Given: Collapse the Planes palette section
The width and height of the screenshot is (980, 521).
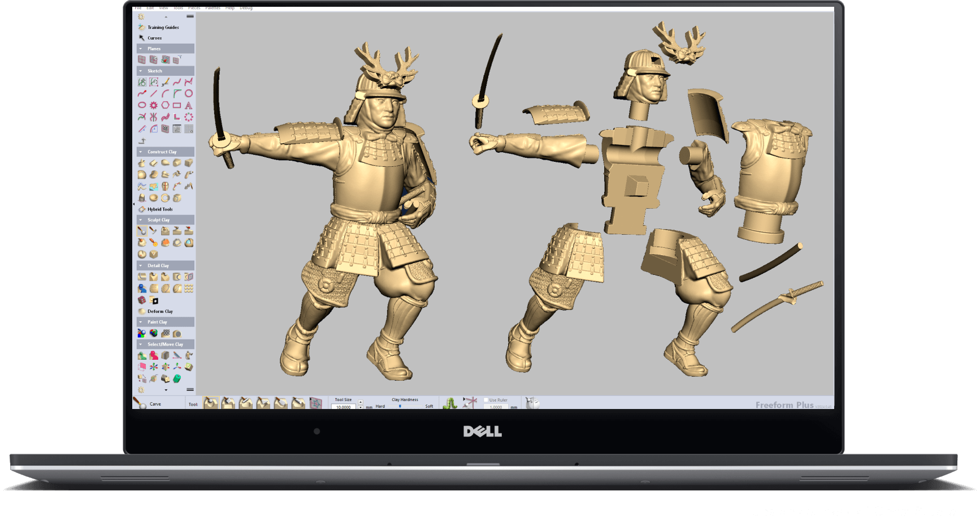Looking at the screenshot, I should point(141,49).
